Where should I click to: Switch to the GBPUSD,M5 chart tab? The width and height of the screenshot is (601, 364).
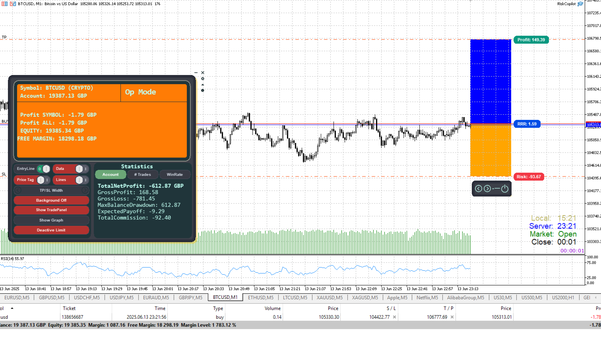pyautogui.click(x=52, y=298)
